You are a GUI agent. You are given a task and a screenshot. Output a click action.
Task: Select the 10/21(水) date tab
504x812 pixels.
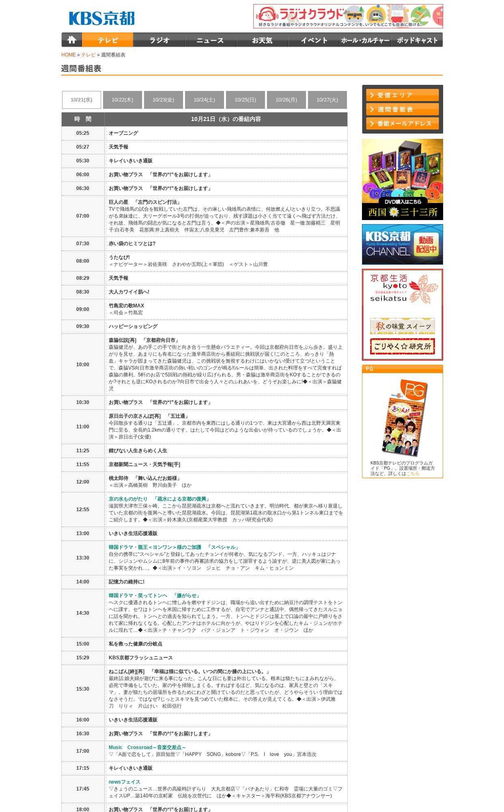pos(82,100)
